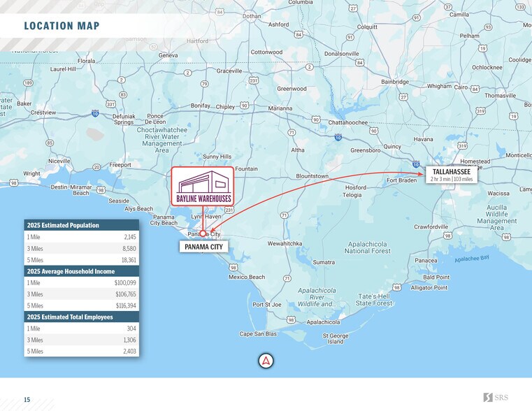The width and height of the screenshot is (532, 411).
Task: Click the Wewahitchka map label
Action: pyautogui.click(x=285, y=243)
